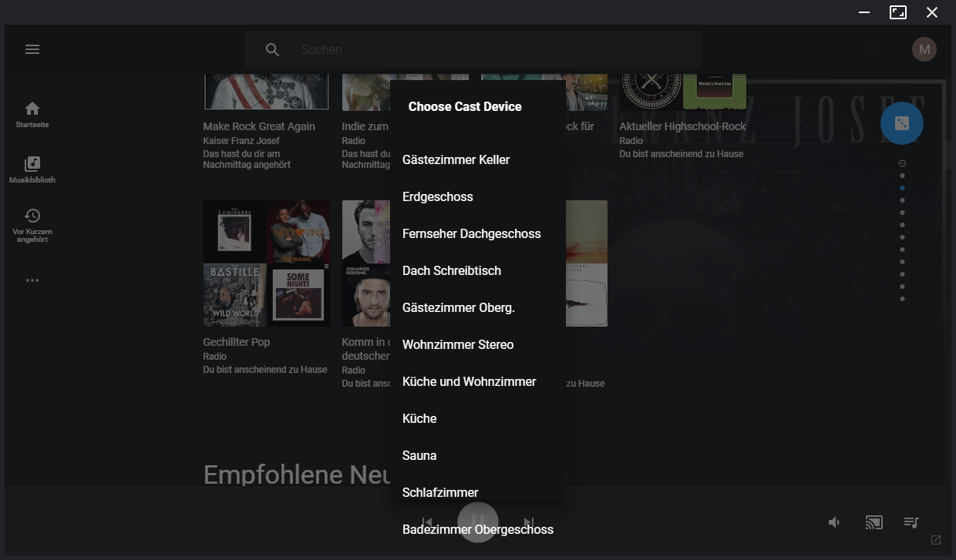Show more sidebar options (three dots)
The image size is (956, 560).
[32, 280]
